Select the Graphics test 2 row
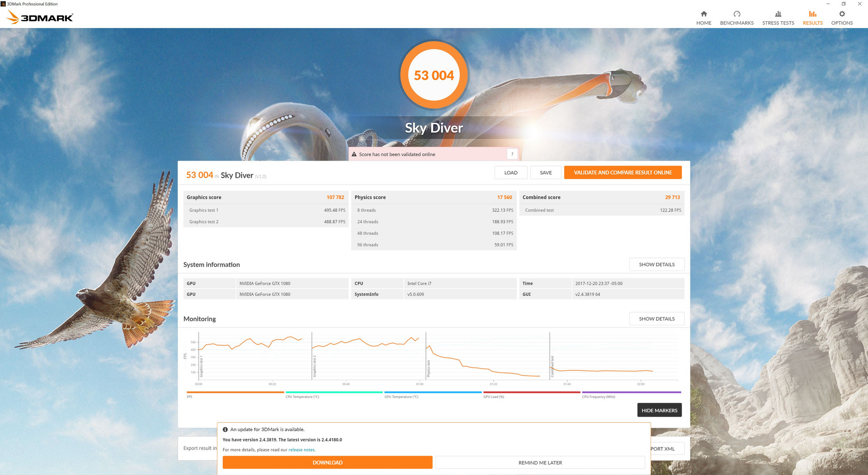868x475 pixels. pos(266,222)
